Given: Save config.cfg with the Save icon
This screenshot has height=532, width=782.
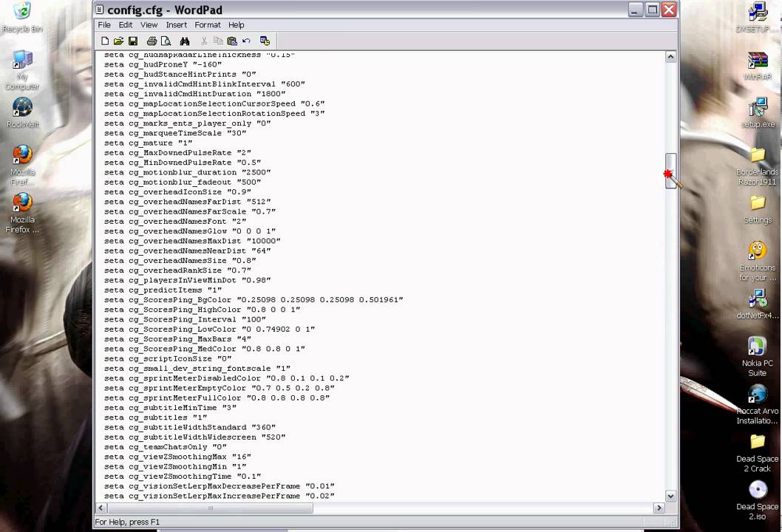Looking at the screenshot, I should pyautogui.click(x=134, y=41).
